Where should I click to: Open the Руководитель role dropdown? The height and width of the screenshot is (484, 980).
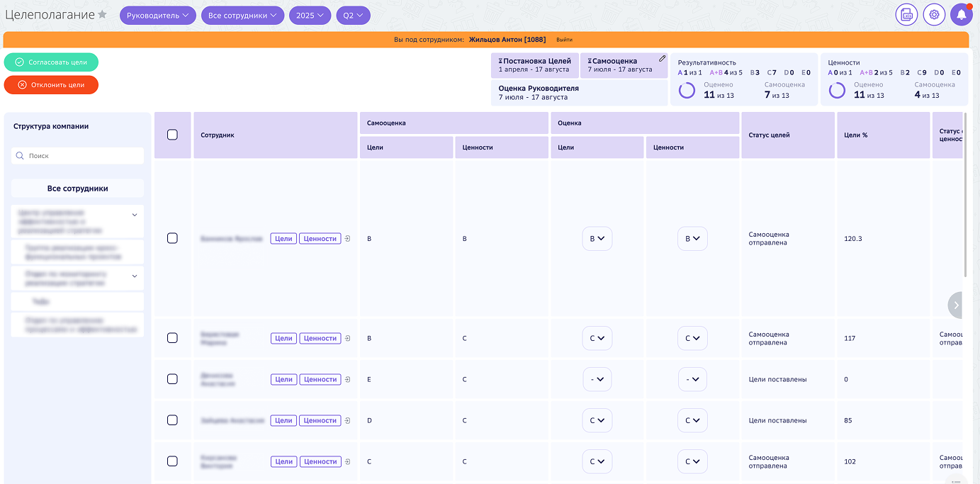click(x=157, y=16)
